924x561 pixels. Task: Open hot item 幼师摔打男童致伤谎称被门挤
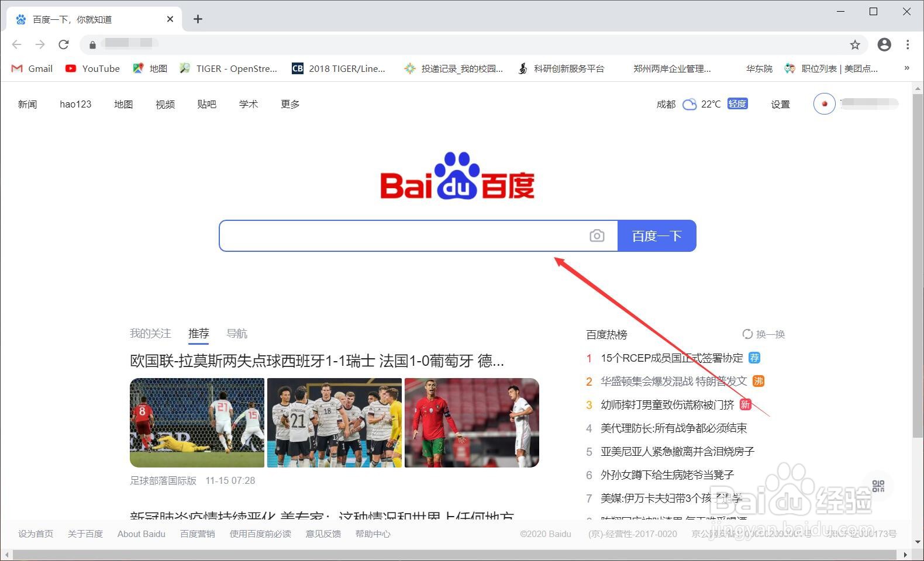coord(667,404)
